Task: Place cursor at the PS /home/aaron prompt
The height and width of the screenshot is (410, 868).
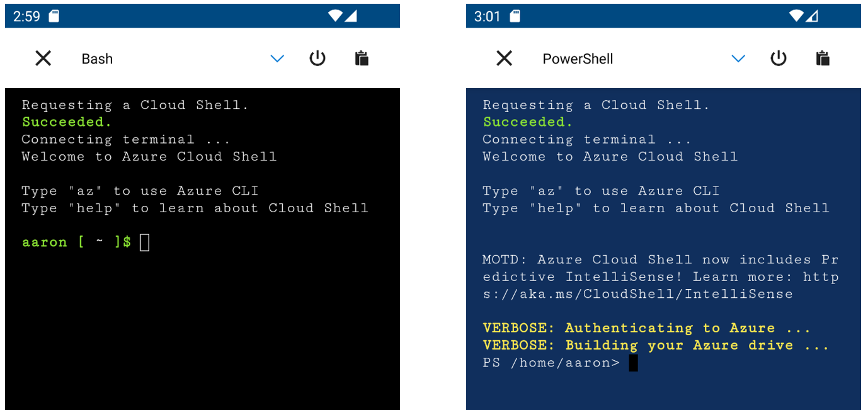Action: pyautogui.click(x=632, y=362)
